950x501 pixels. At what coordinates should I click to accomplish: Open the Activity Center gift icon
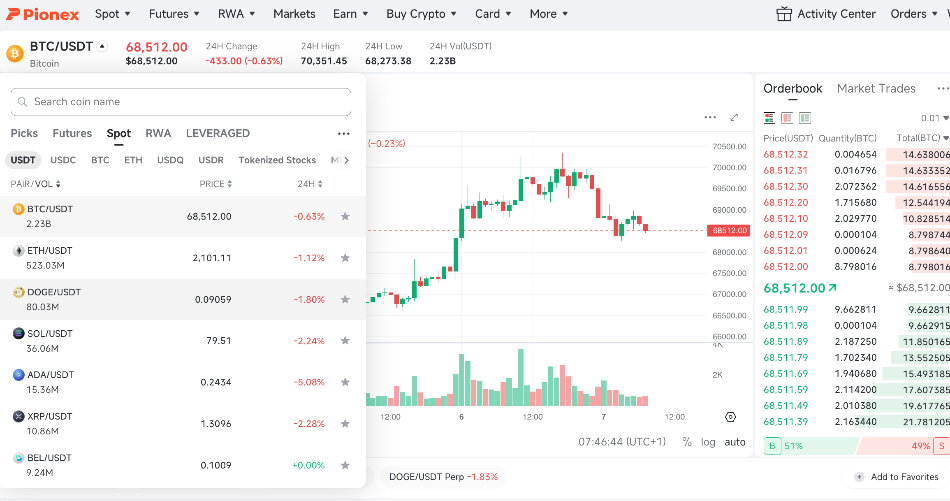coord(784,13)
